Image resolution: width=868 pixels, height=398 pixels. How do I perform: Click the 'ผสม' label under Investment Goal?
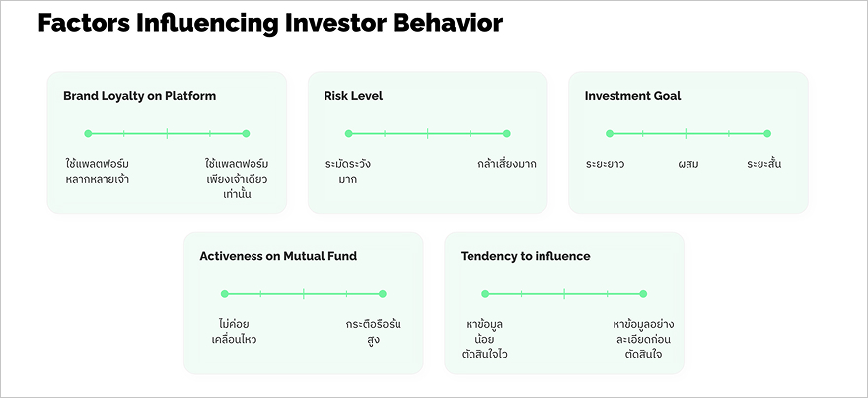click(688, 163)
